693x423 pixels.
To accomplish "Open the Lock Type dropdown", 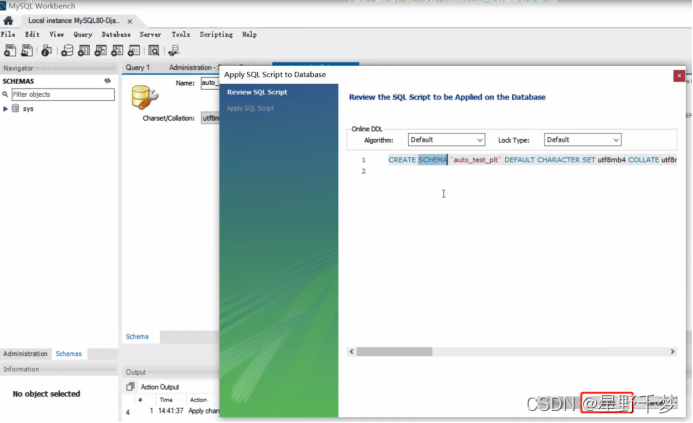I will 583,140.
